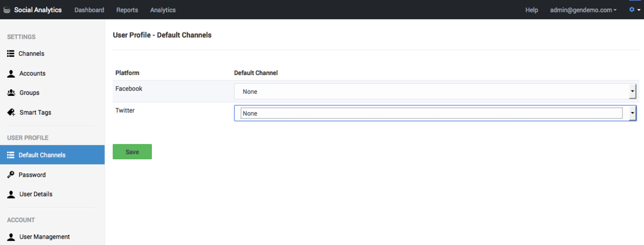Click the Default Channels list icon

pos(10,155)
